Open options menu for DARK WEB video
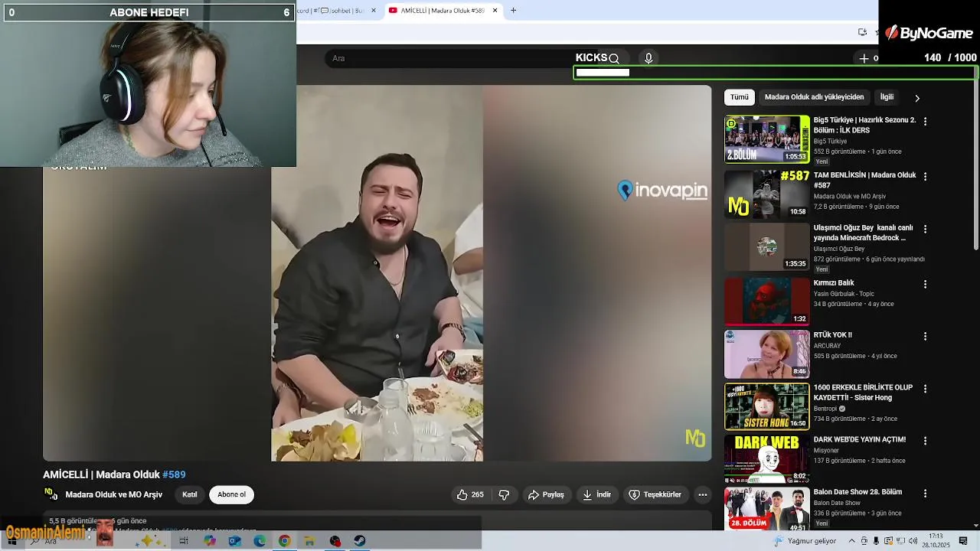This screenshot has height=551, width=980. click(925, 441)
